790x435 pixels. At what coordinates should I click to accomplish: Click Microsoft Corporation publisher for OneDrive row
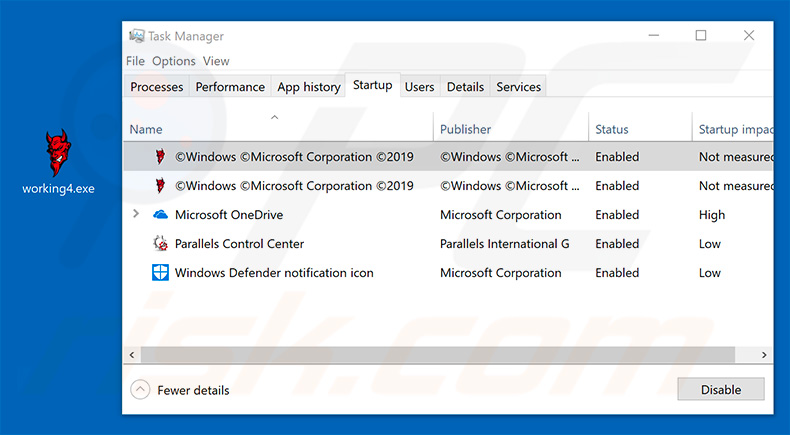tap(500, 215)
